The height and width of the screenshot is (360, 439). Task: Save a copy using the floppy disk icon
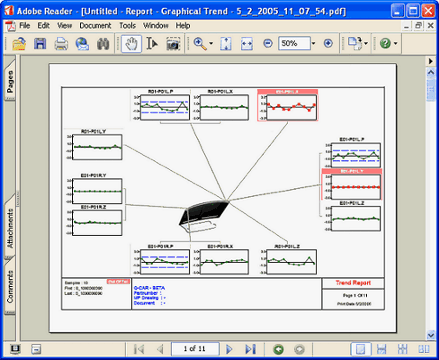click(x=40, y=44)
